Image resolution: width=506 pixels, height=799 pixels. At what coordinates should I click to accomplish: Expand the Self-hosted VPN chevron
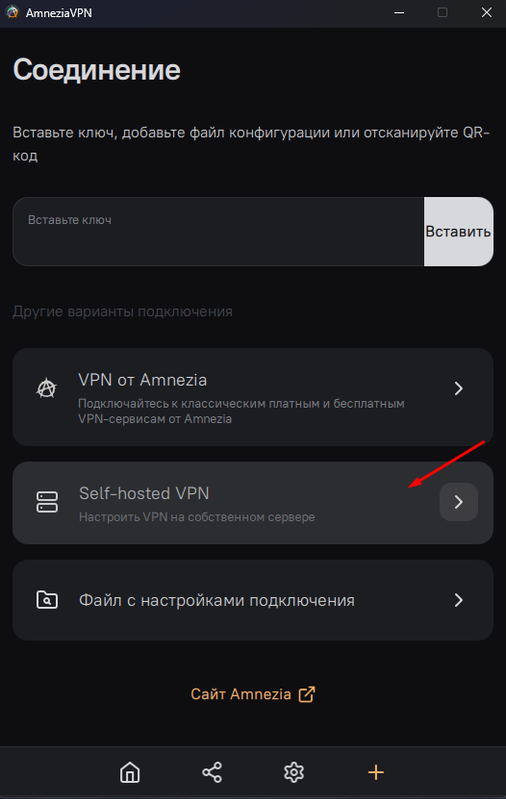click(459, 502)
